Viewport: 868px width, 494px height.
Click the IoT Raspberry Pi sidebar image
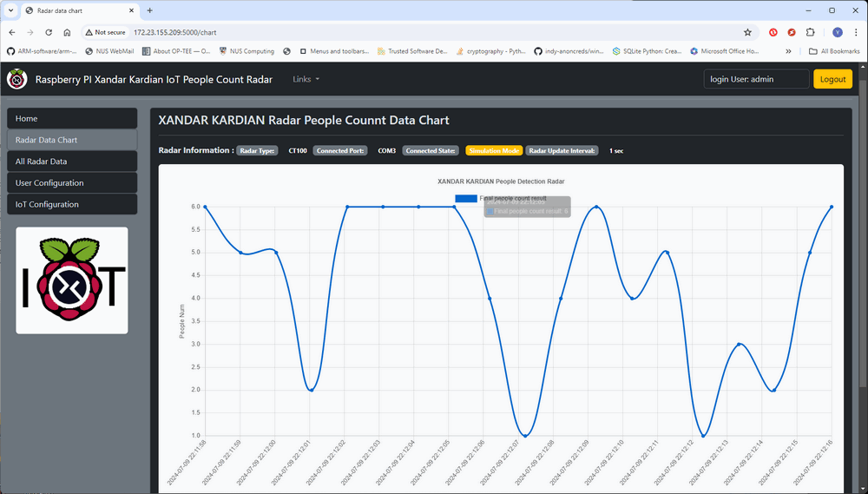[72, 280]
